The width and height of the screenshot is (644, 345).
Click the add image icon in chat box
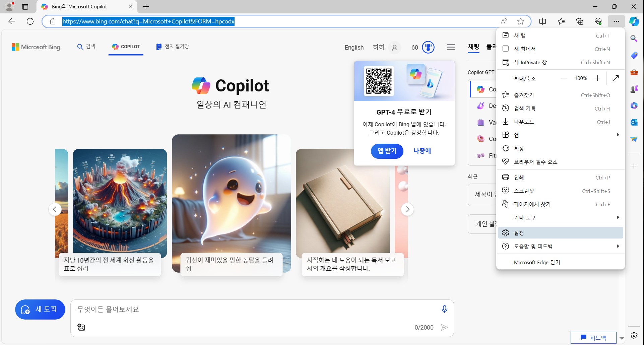(x=81, y=327)
